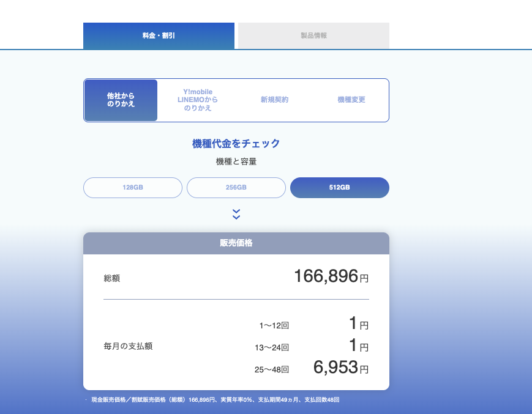Select the 128GB capacity button
This screenshot has width=532, height=414.
point(133,188)
